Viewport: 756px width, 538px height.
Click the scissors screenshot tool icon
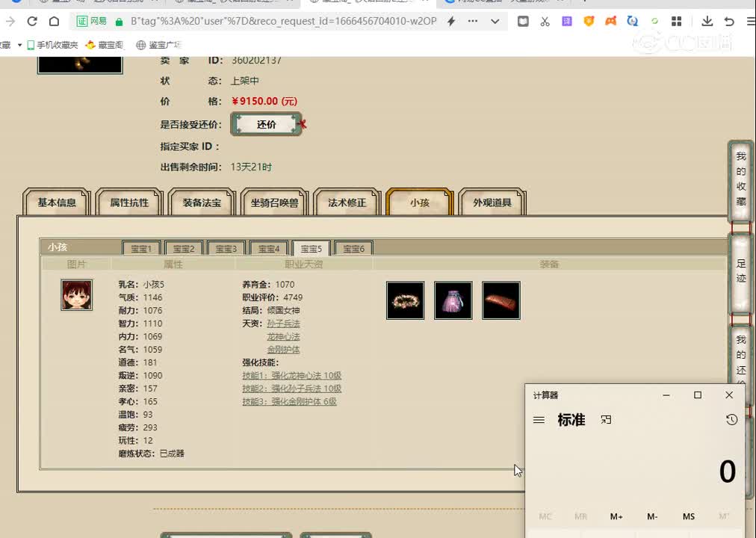tap(545, 21)
